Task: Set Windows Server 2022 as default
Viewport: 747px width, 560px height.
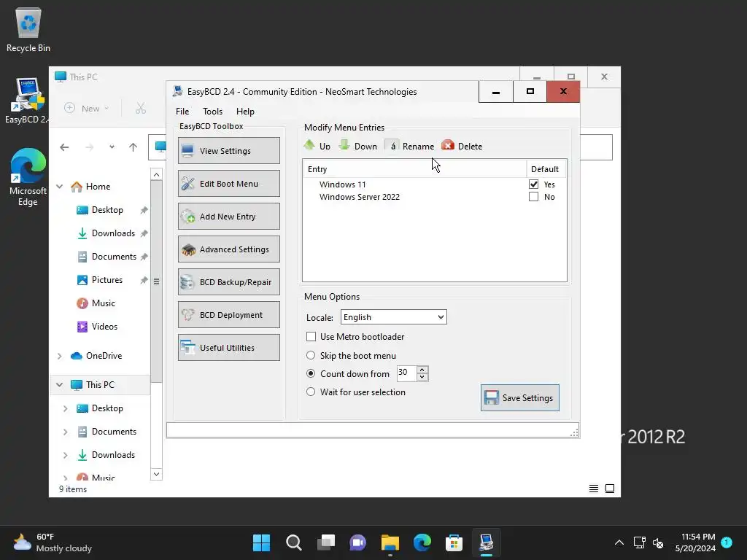Action: [x=533, y=197]
